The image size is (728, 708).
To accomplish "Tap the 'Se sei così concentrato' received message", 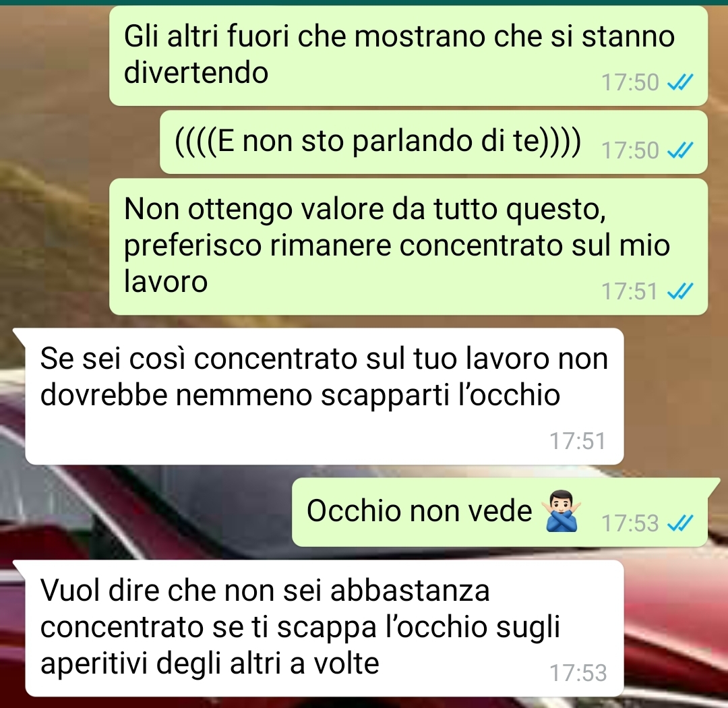I will pyautogui.click(x=324, y=396).
